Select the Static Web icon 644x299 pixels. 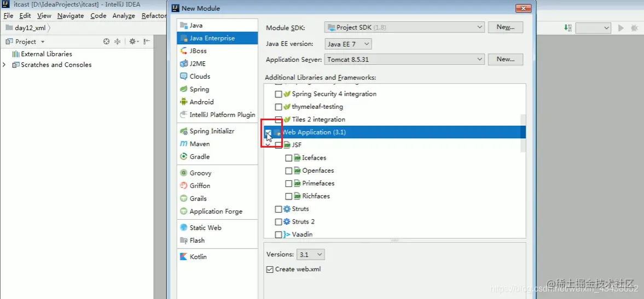click(x=184, y=227)
